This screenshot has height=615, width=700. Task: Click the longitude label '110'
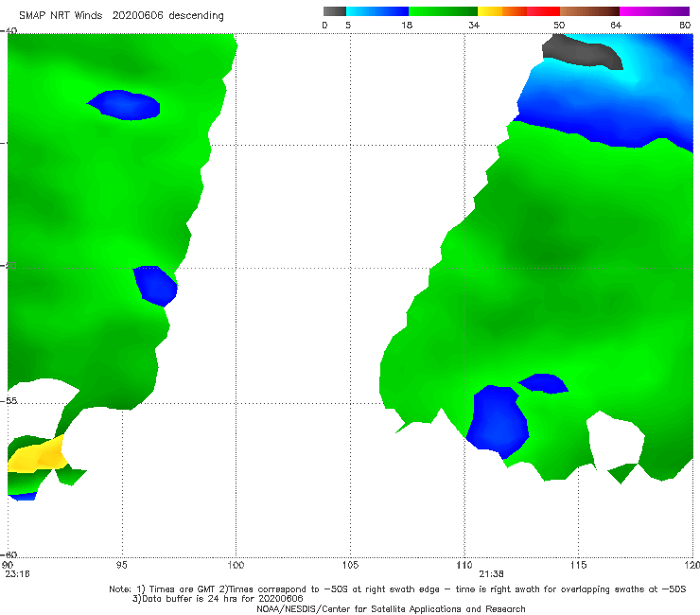point(464,565)
